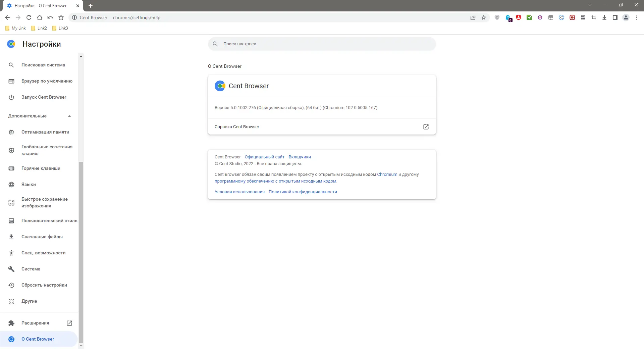Click the sidebar scroll-up arrow
This screenshot has height=349, width=644.
point(81,56)
